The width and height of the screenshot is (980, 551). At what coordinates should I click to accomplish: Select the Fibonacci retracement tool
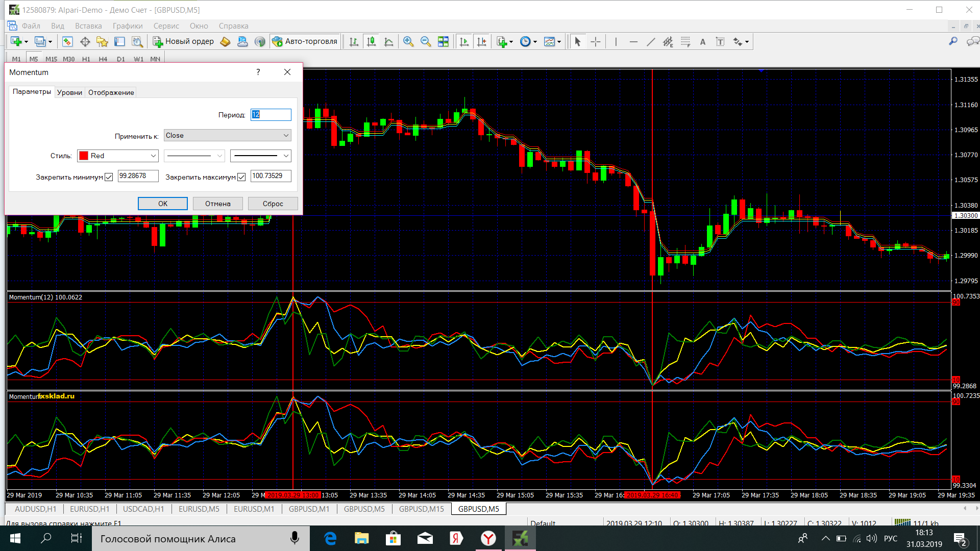click(x=685, y=42)
